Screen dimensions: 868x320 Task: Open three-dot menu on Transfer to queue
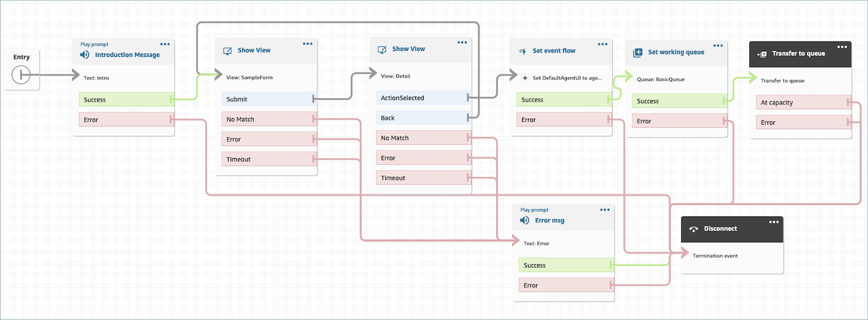coord(842,47)
